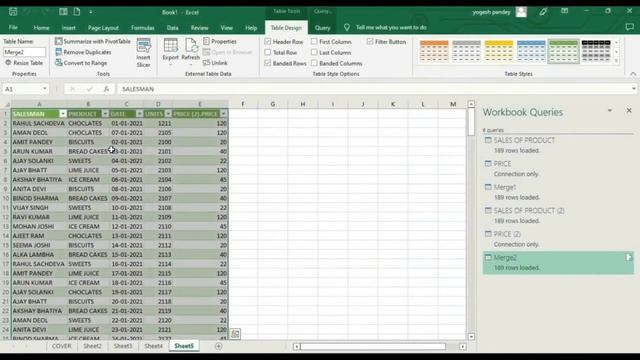Click insert function fx icon
Viewport: 640px width, 360px height.
(x=106, y=89)
